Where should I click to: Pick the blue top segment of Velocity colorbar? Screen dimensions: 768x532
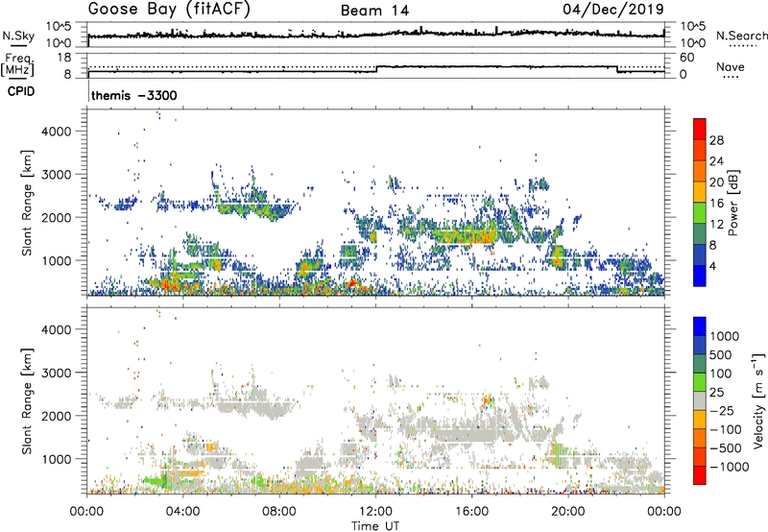(x=700, y=326)
